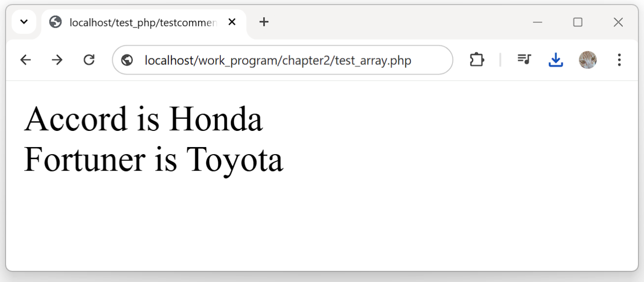Click the "Fortuner is Toyota" text line

(x=153, y=159)
